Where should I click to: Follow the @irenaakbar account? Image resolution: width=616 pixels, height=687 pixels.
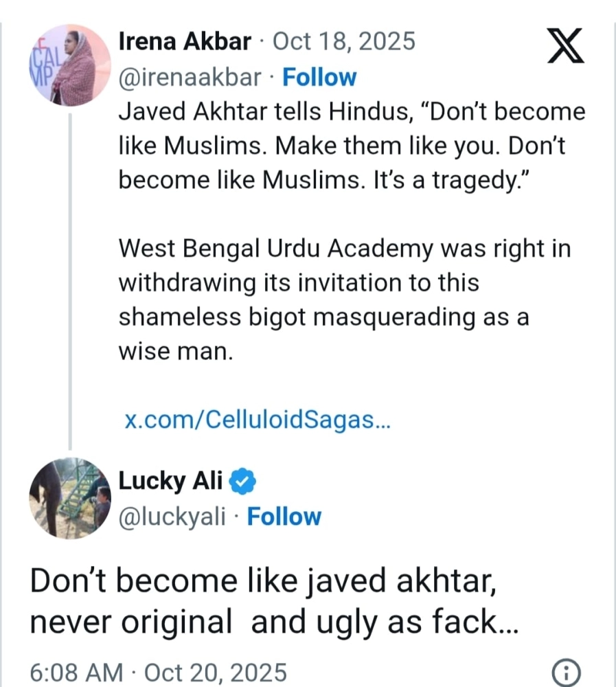coord(320,78)
